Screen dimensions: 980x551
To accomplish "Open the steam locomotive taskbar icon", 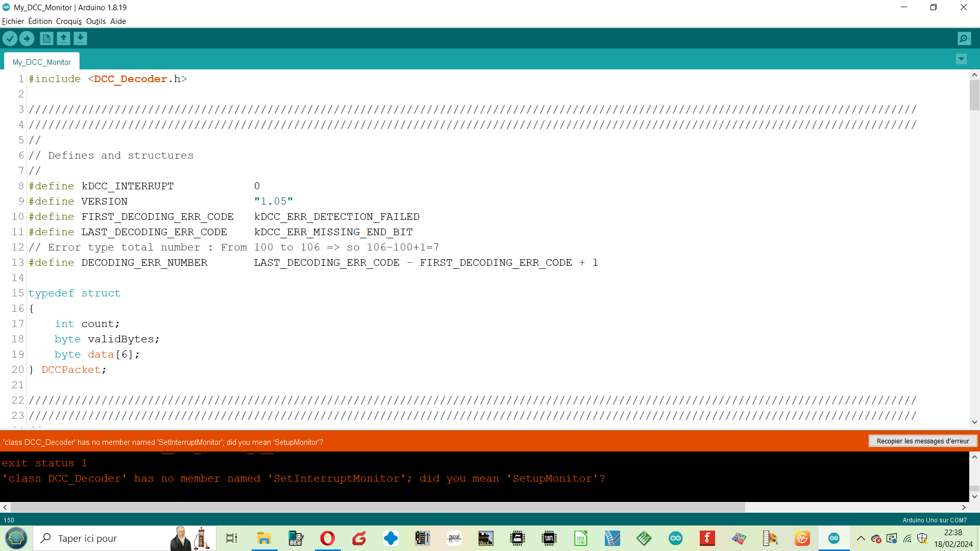I will click(x=486, y=538).
